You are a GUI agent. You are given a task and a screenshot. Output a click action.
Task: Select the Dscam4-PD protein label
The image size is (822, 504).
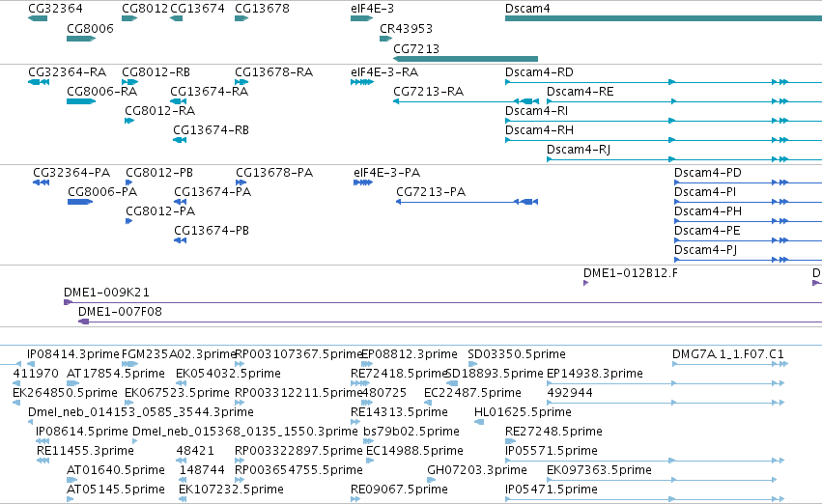pyautogui.click(x=708, y=173)
